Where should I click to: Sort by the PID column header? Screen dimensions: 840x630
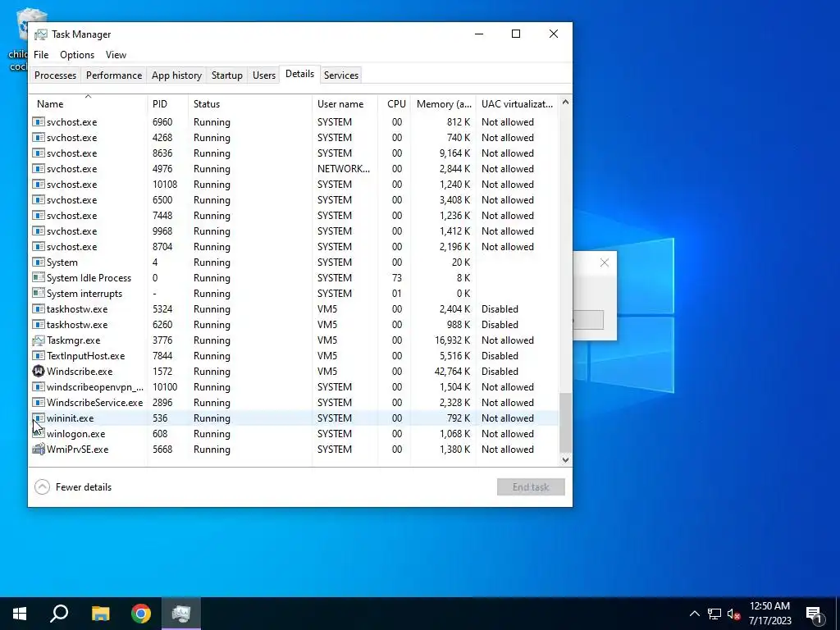point(167,104)
